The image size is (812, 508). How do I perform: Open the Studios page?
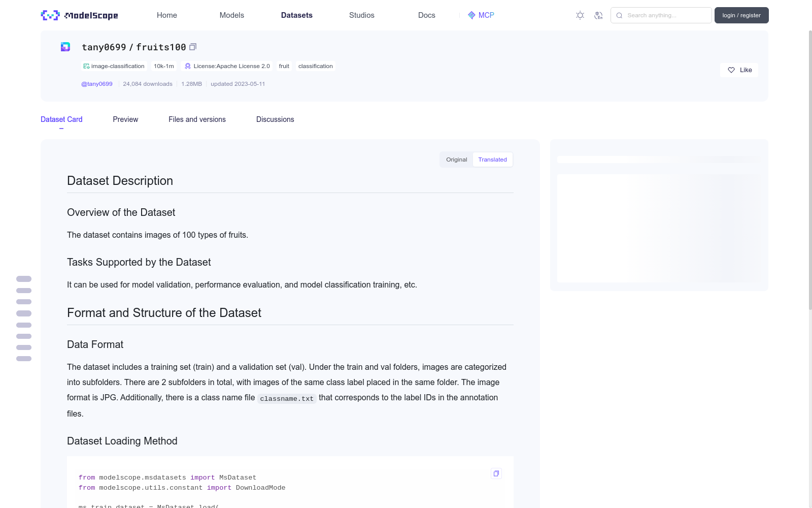pos(362,15)
